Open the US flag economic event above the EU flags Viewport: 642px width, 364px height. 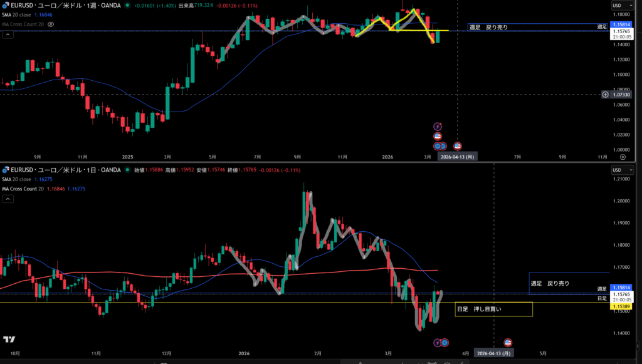438,136
